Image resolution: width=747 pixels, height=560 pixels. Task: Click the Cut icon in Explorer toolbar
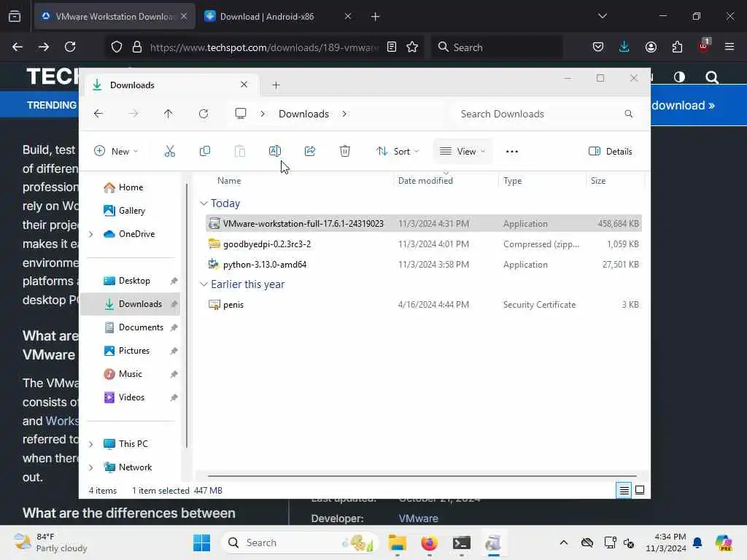point(169,152)
